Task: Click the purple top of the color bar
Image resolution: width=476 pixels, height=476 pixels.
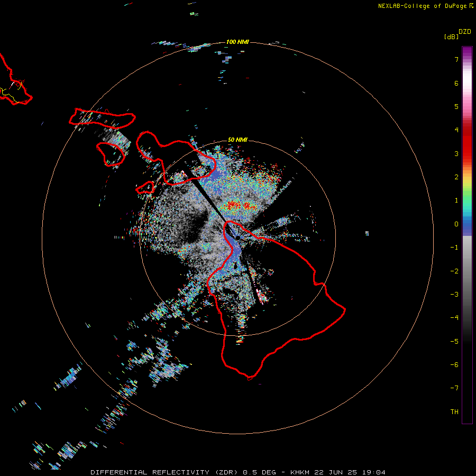Action: (467, 53)
